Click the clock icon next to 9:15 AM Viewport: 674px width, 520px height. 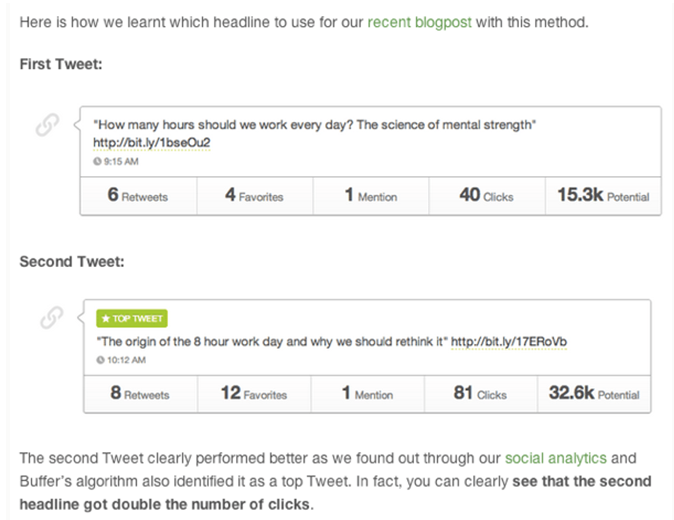(97, 162)
